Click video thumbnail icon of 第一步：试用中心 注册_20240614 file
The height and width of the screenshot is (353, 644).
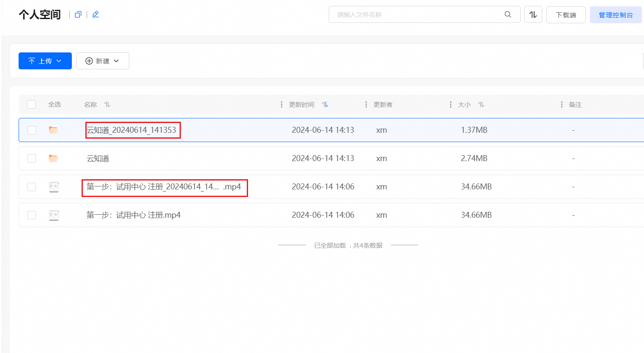point(54,187)
